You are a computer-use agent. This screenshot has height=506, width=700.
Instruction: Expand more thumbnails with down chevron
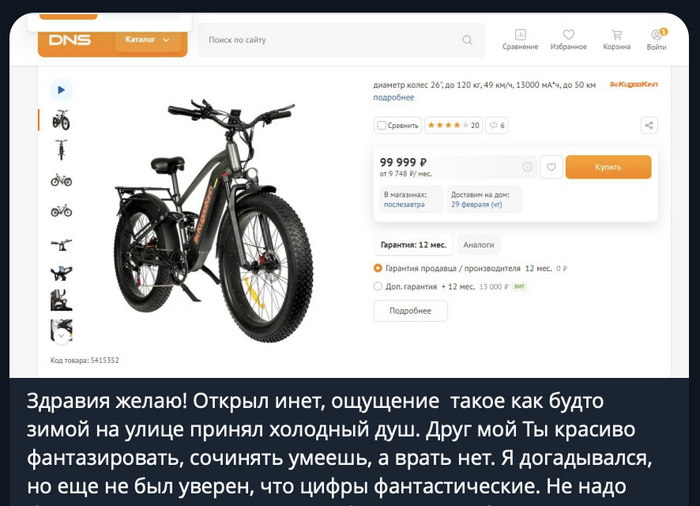[62, 335]
